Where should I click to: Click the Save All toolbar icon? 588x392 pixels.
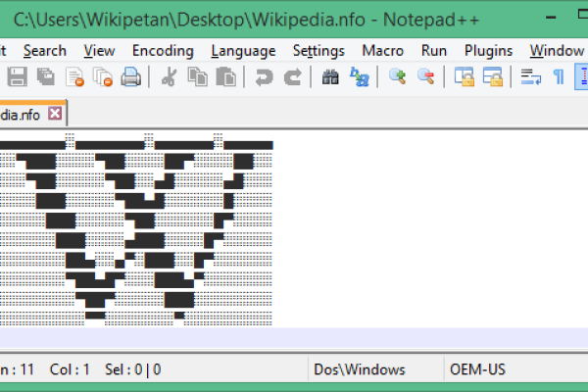click(46, 76)
